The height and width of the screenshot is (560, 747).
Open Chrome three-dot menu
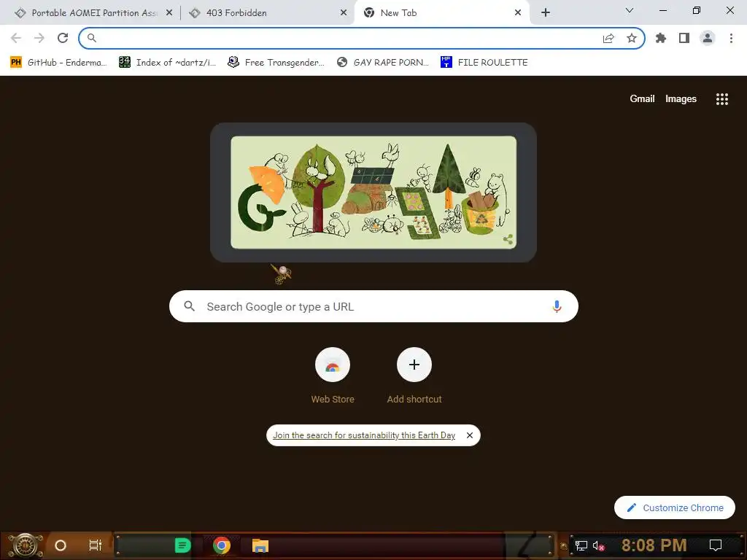[731, 38]
